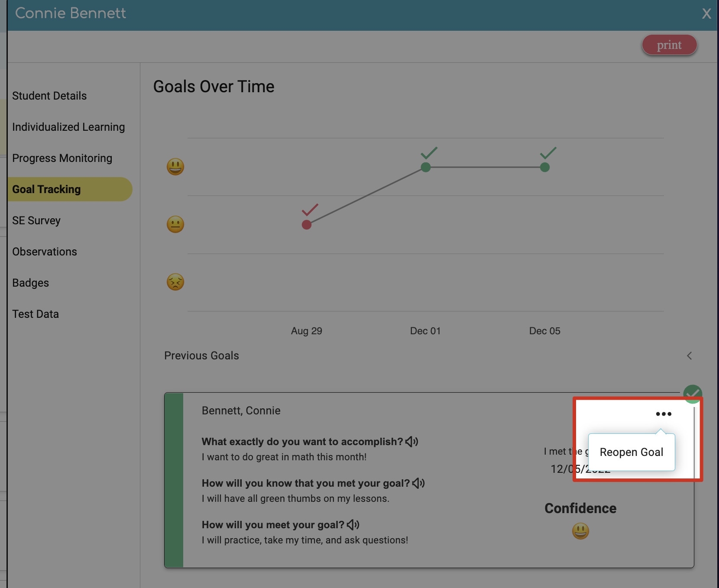
Task: Click the Dec 01 data point on the chart
Action: click(425, 167)
